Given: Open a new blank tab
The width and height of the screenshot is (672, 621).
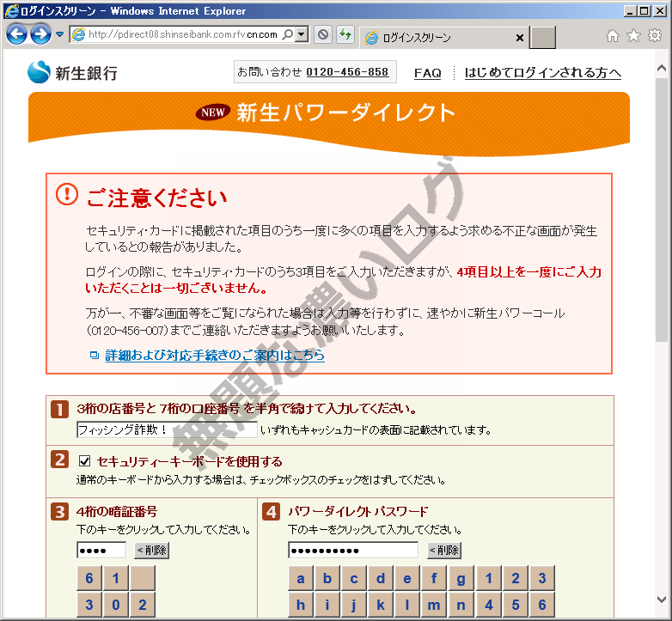Looking at the screenshot, I should tap(542, 37).
